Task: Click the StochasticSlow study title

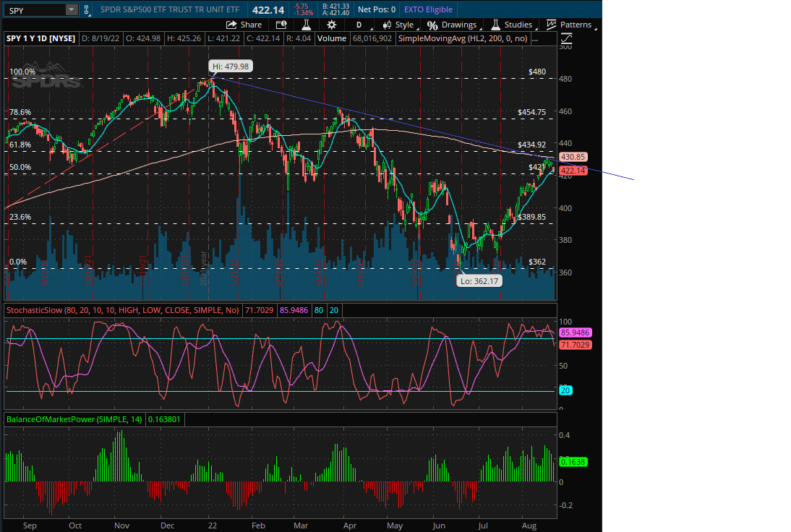Action: click(x=123, y=310)
